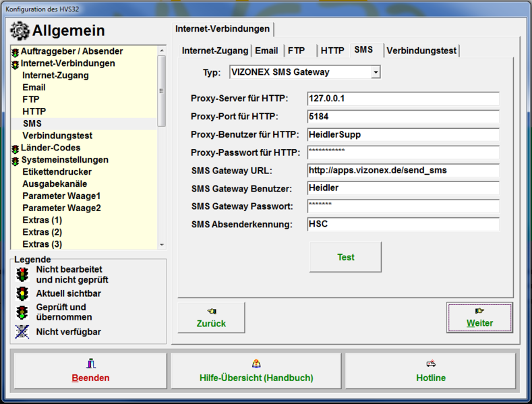Click traffic light icon beside Internet-Verbindungen

click(16, 65)
